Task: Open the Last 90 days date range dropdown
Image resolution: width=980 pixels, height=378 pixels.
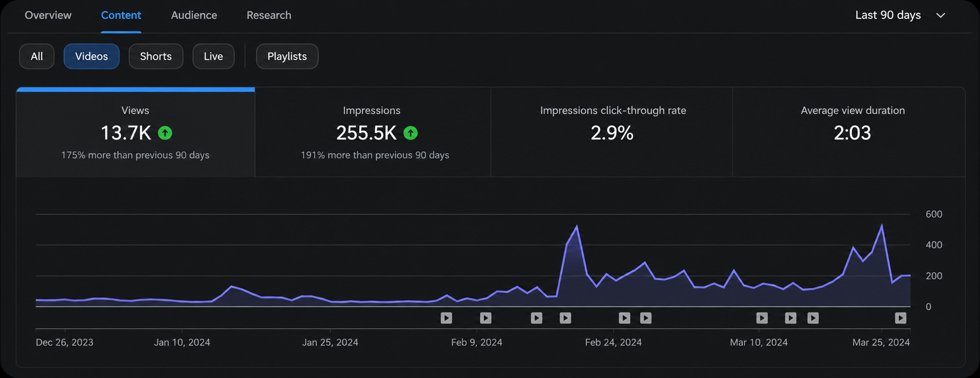Action: coord(900,15)
